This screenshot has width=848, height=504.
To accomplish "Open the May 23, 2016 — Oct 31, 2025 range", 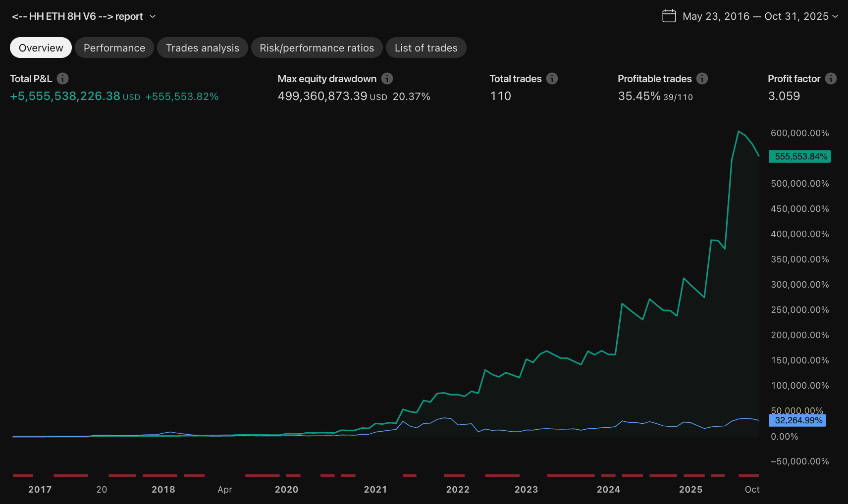I will click(x=755, y=16).
